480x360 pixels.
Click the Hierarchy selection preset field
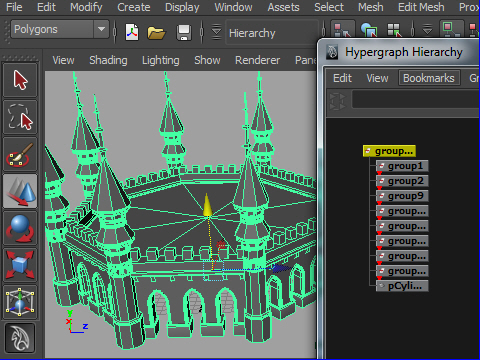click(271, 33)
